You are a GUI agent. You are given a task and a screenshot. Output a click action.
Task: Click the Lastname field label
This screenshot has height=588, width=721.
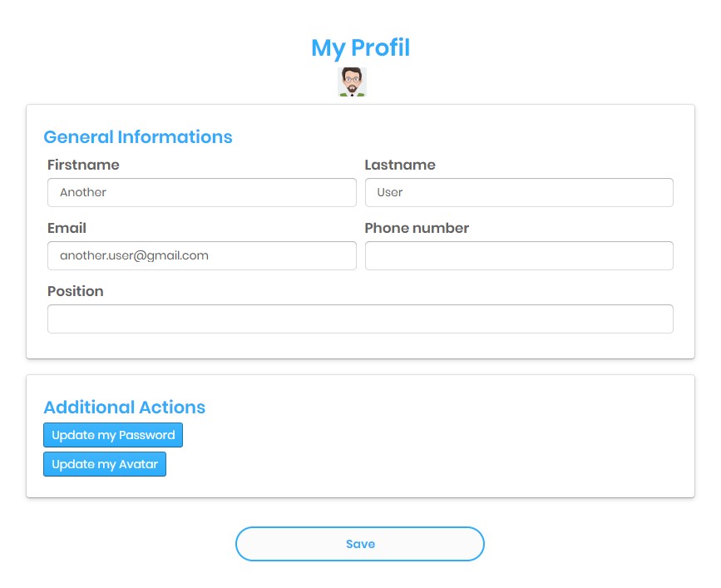[400, 165]
